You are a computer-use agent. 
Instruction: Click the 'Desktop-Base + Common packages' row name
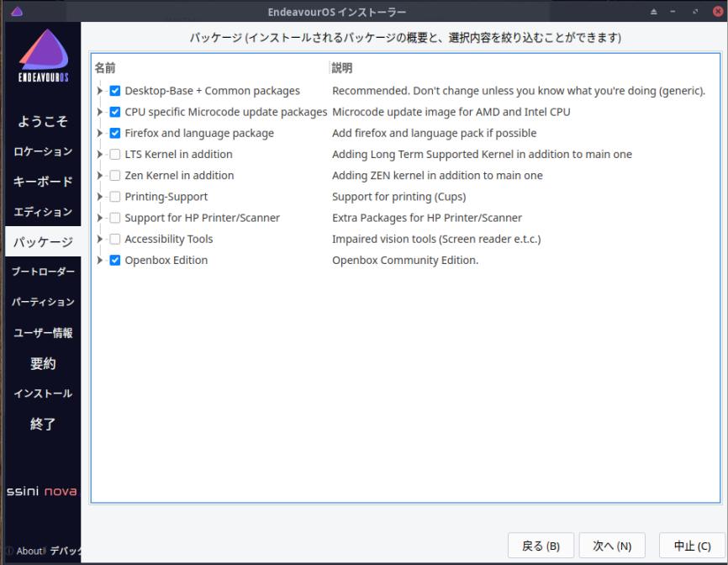tap(212, 91)
